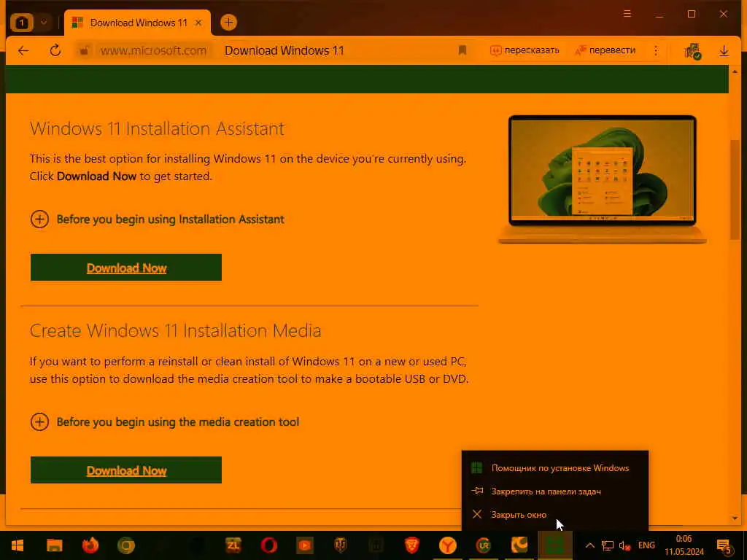
Task: Click Download Now under Installation Assistant
Action: tap(126, 268)
